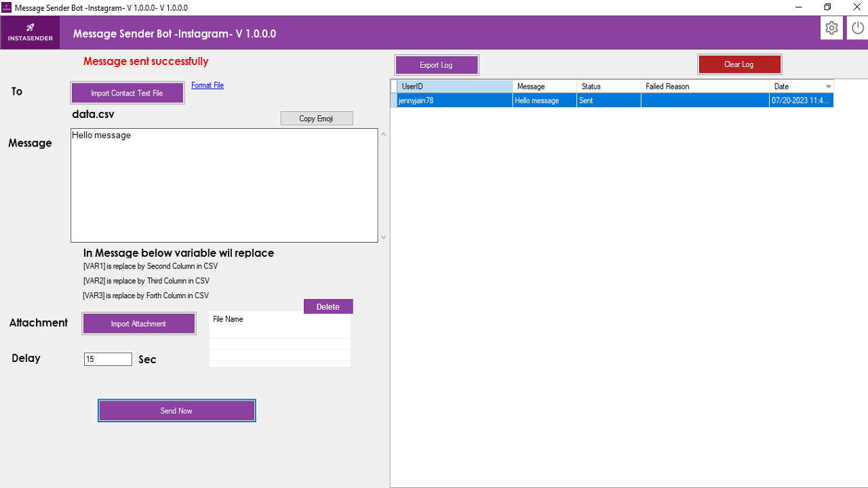
Task: Clear the message log
Action: [x=738, y=64]
